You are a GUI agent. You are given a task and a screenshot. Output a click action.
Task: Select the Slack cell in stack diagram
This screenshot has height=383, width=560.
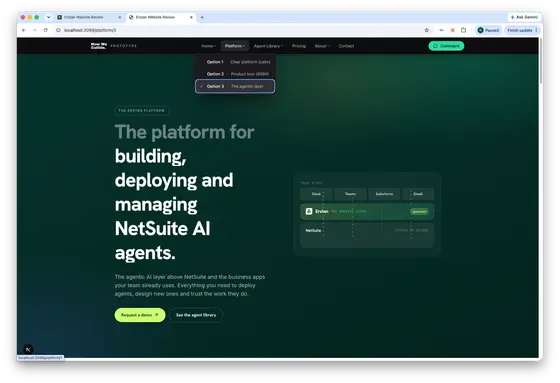click(x=316, y=194)
